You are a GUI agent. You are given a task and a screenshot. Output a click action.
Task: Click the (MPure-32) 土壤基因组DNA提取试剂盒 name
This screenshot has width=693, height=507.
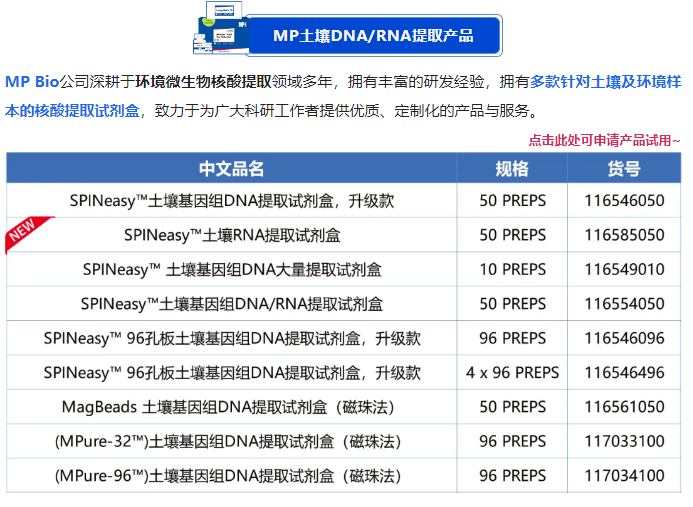[x=228, y=442]
